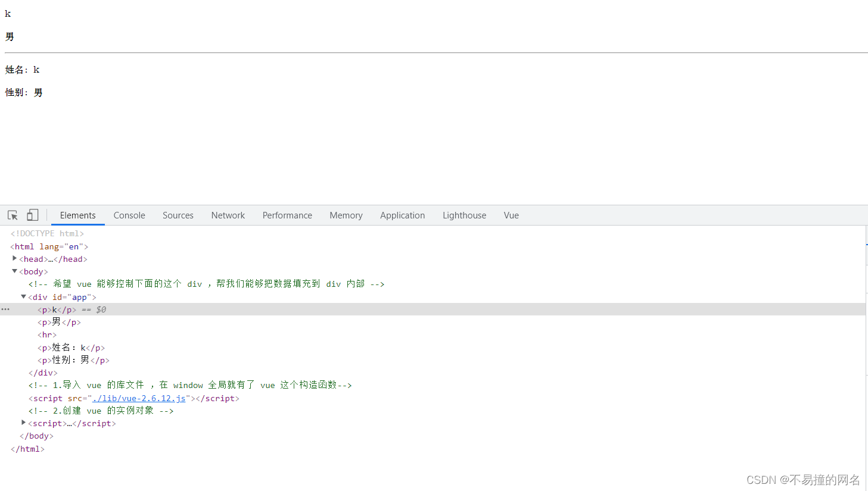Toggle the device toolbar icon
The width and height of the screenshot is (868, 491).
click(x=33, y=215)
